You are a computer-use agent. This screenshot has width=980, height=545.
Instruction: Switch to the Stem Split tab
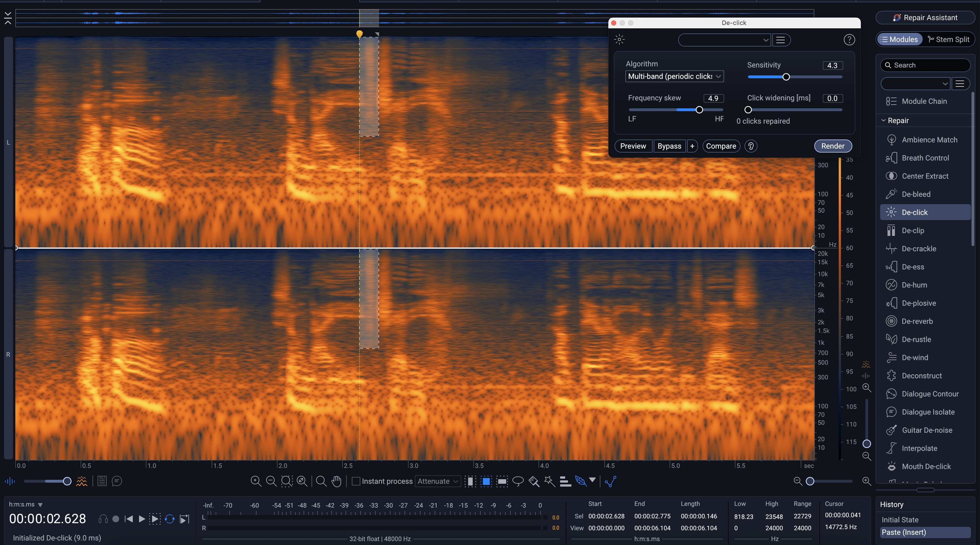pos(949,39)
